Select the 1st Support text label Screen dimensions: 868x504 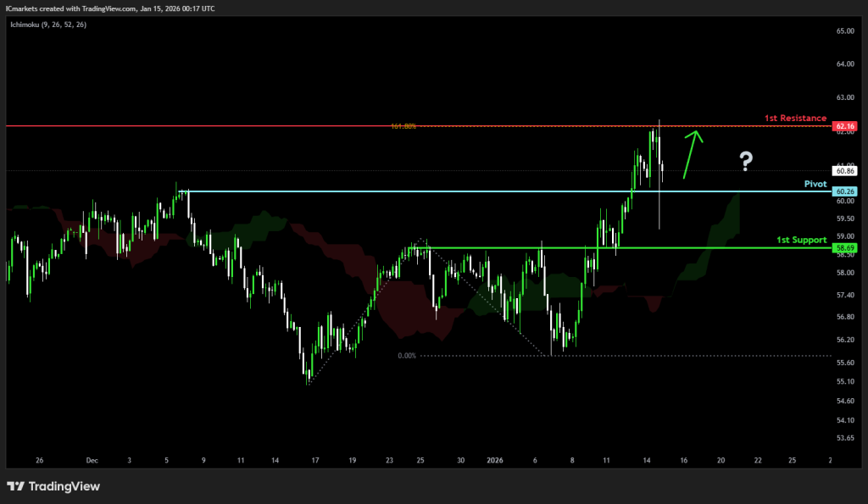click(x=801, y=241)
